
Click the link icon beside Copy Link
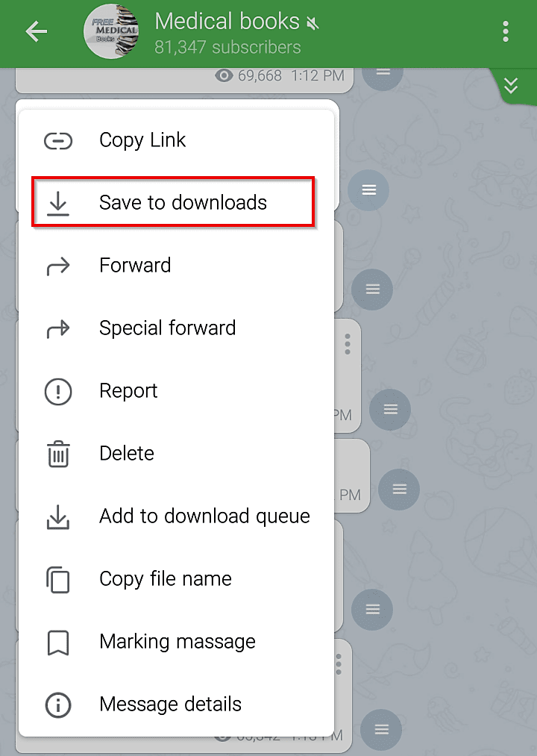point(58,141)
